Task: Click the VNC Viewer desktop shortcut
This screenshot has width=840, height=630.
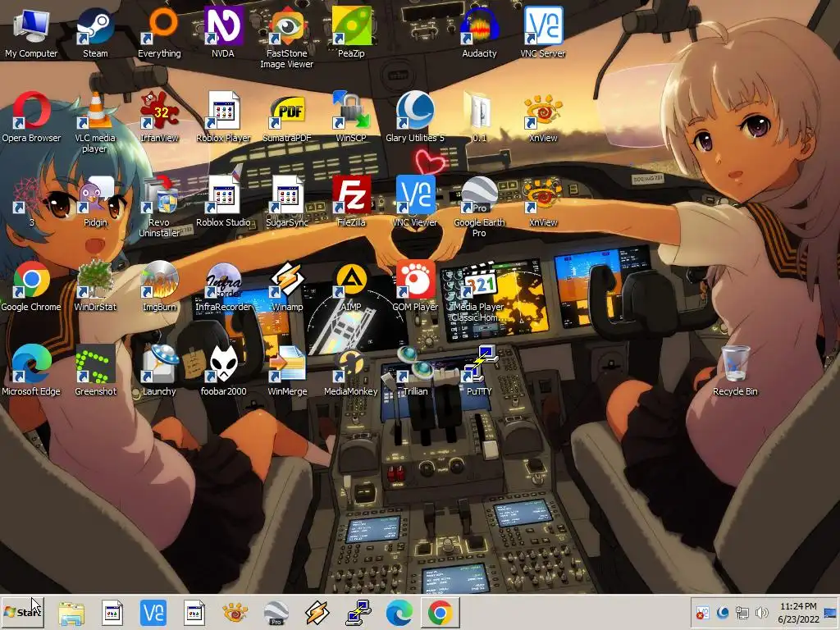Action: point(414,202)
